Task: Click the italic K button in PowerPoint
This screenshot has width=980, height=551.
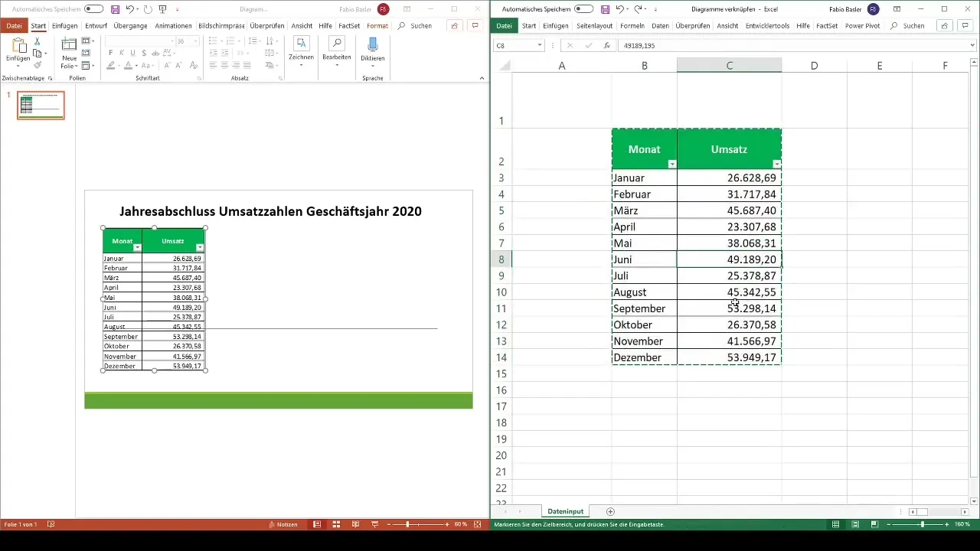Action: tap(122, 53)
